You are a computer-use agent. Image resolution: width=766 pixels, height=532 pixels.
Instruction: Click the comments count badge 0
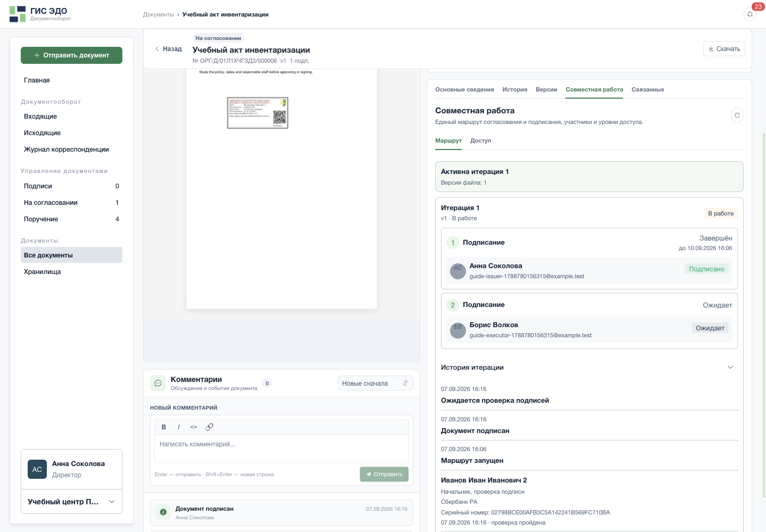267,383
